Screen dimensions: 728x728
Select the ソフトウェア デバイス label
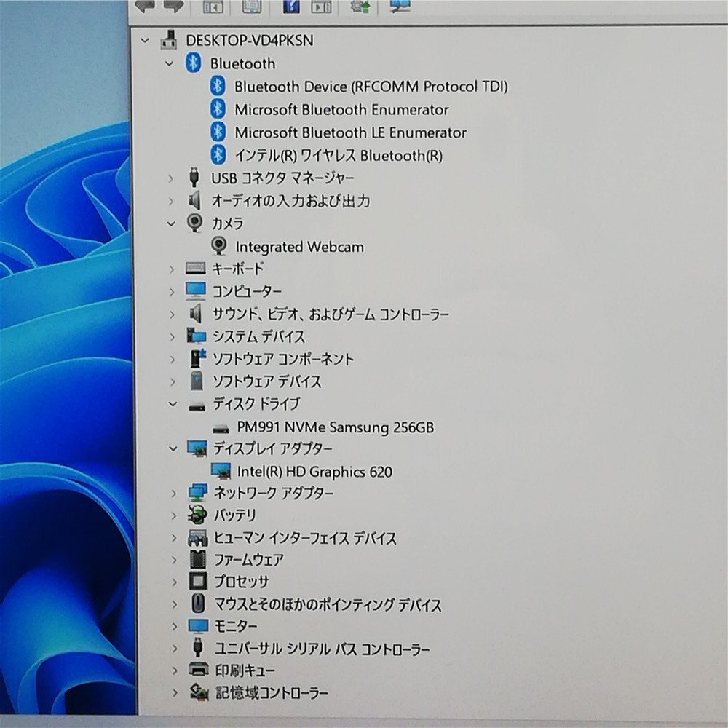(x=267, y=381)
